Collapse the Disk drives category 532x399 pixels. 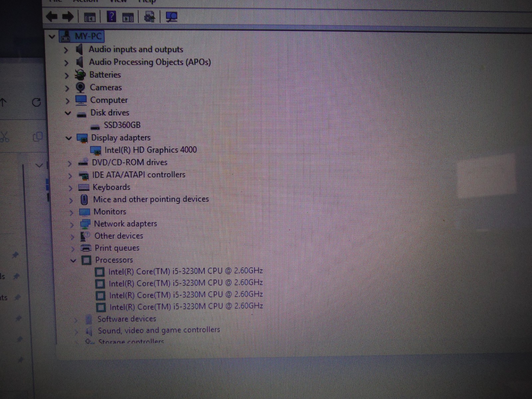pos(68,113)
